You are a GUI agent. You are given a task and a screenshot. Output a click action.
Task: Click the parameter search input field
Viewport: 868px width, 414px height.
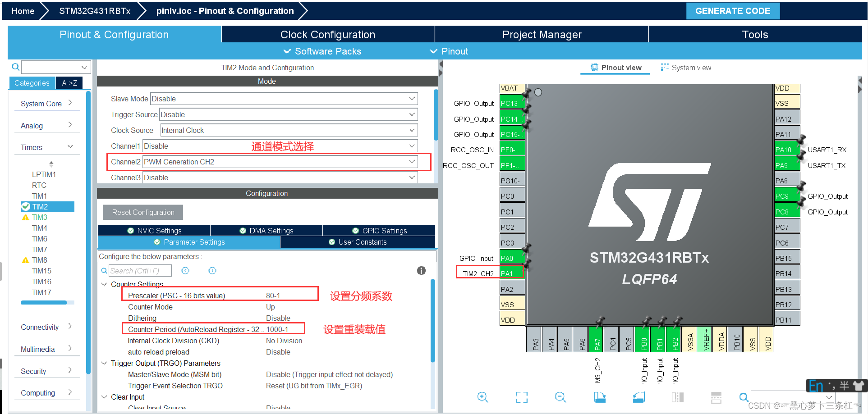[140, 271]
